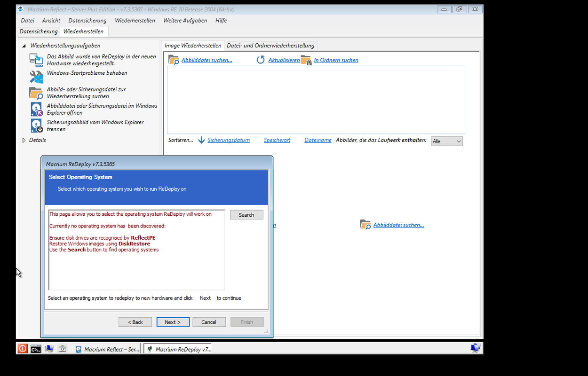Expand the Details section
The image size is (588, 376).
point(24,140)
